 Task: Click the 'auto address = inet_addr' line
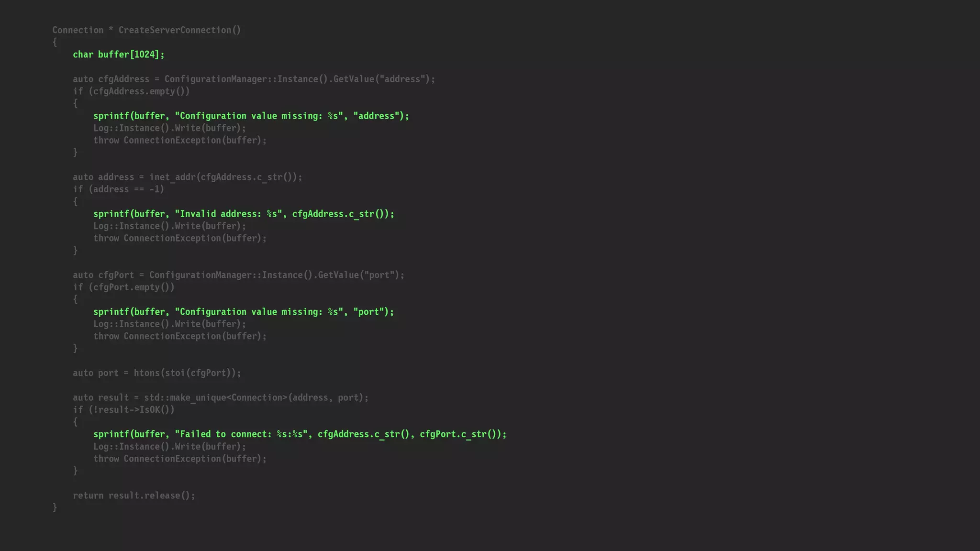pyautogui.click(x=188, y=177)
